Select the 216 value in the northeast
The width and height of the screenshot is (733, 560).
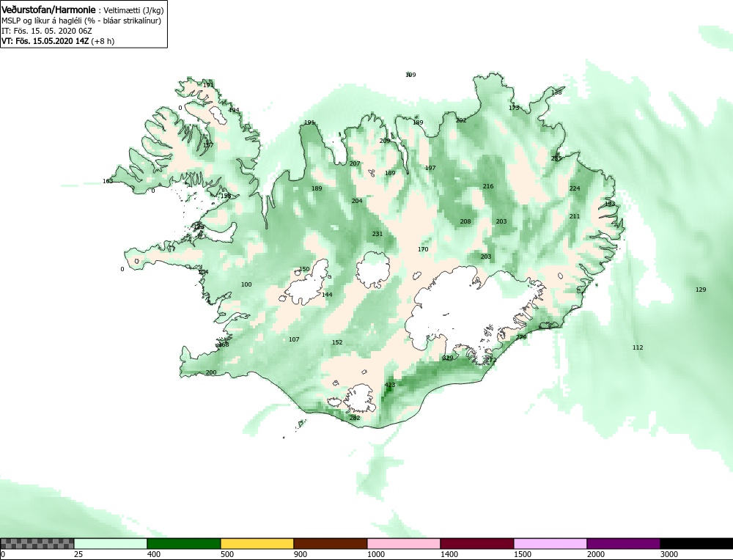pyautogui.click(x=488, y=186)
